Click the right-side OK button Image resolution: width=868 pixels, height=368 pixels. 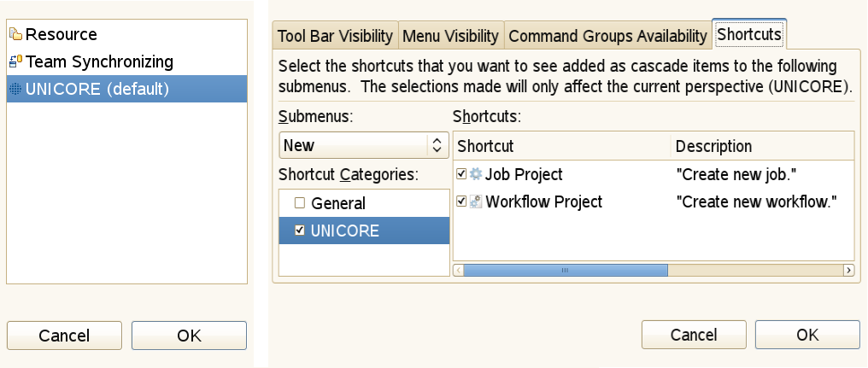click(x=807, y=335)
